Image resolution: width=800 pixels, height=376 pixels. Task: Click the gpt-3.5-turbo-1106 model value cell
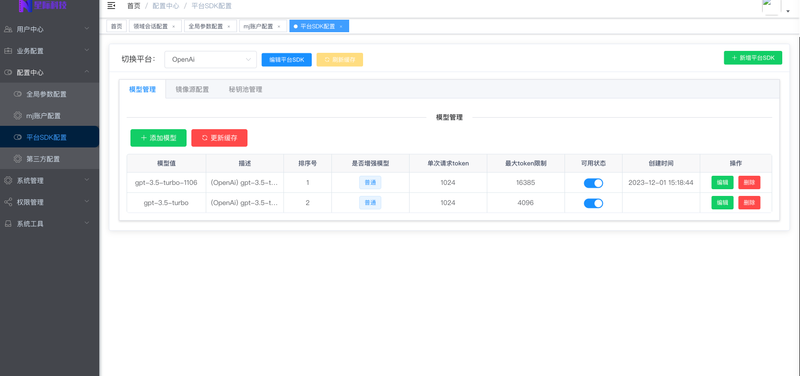coord(166,183)
